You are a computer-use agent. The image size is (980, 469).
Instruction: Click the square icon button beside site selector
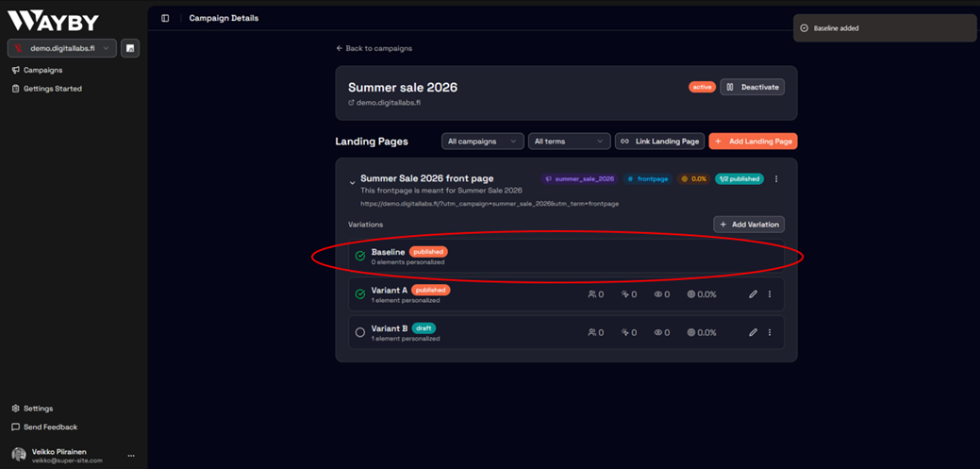pos(130,48)
